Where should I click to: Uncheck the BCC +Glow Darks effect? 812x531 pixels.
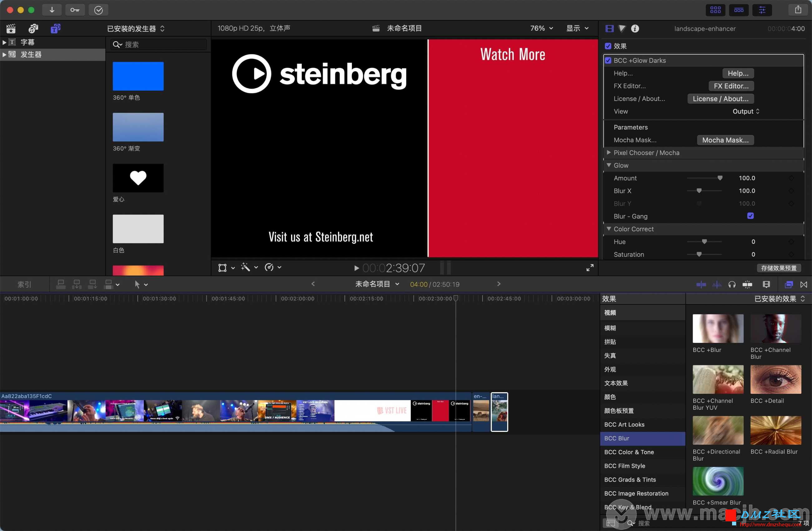pos(608,60)
